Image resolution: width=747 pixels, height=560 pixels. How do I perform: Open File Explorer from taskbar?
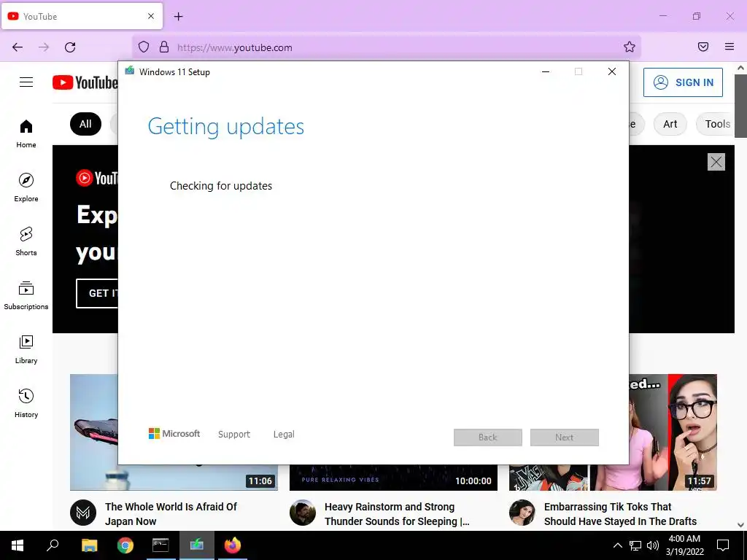[x=89, y=545]
